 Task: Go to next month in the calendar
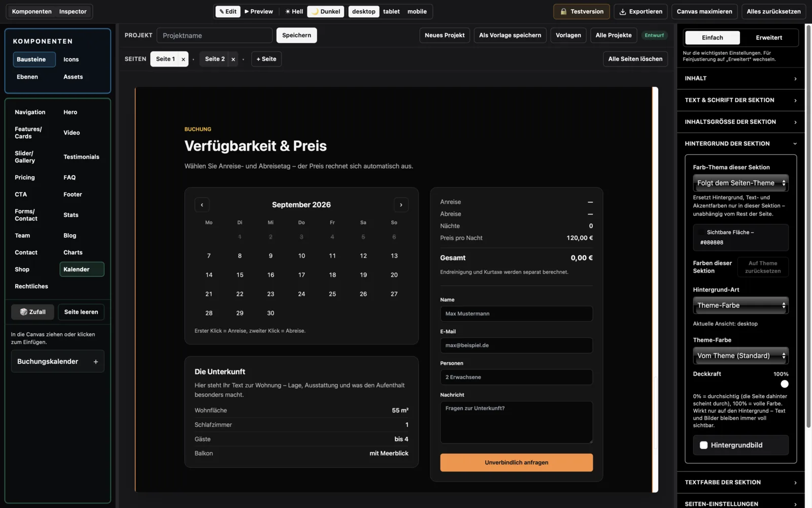click(x=401, y=205)
